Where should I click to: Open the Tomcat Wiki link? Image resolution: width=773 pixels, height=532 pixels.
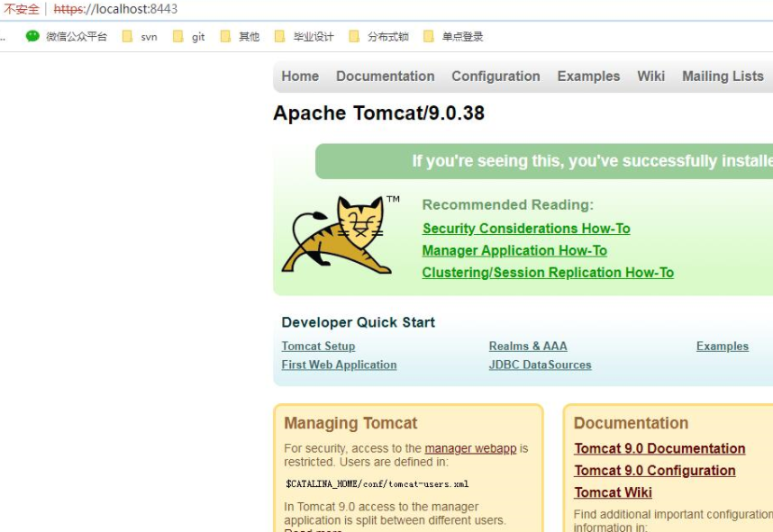(613, 492)
